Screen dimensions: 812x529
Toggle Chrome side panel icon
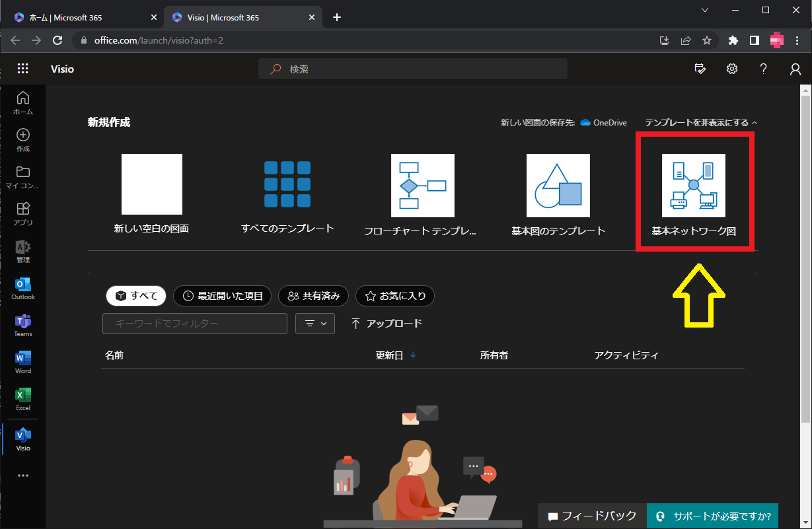click(754, 40)
